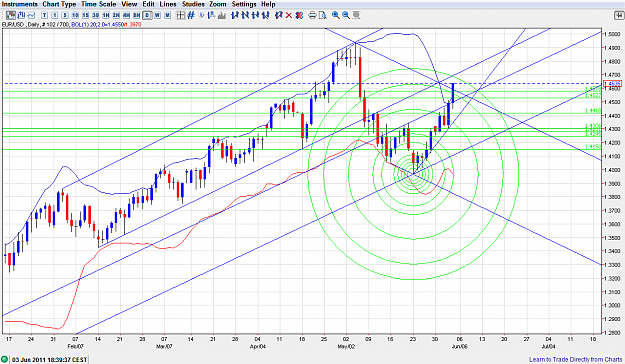This screenshot has height=364, width=625.
Task: Click the Jun/06 date axis label
Action: (460, 347)
